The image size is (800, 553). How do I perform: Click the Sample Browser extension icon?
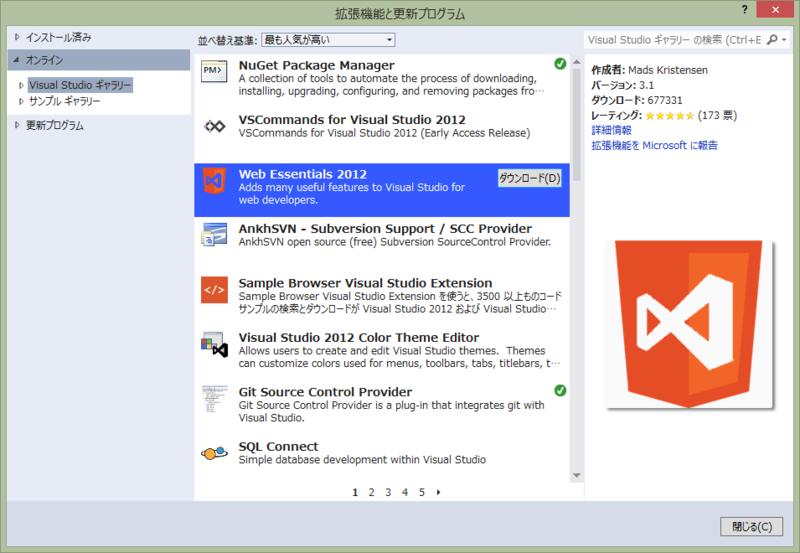coord(214,290)
